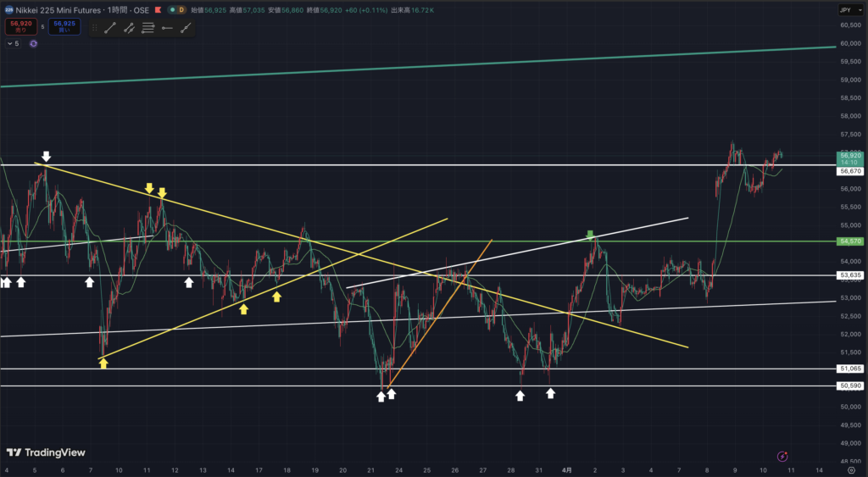868x477 pixels.
Task: Click the red flag beside OSE
Action: tap(158, 9)
